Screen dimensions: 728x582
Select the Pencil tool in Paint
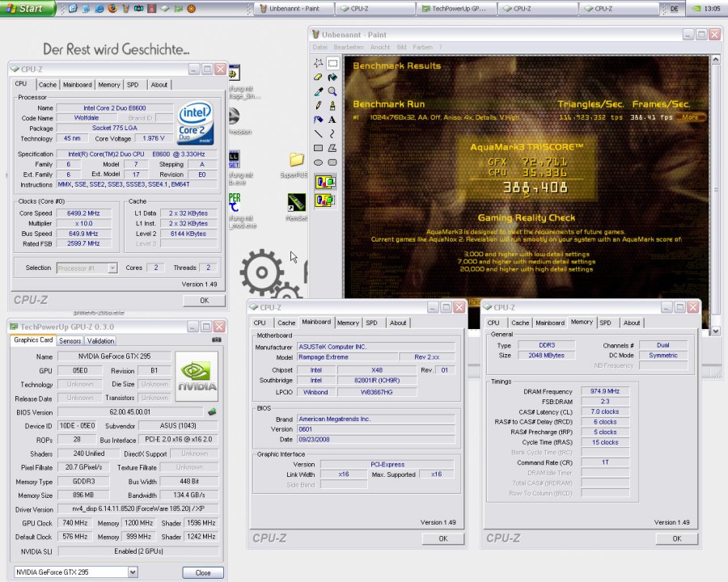tap(318, 105)
